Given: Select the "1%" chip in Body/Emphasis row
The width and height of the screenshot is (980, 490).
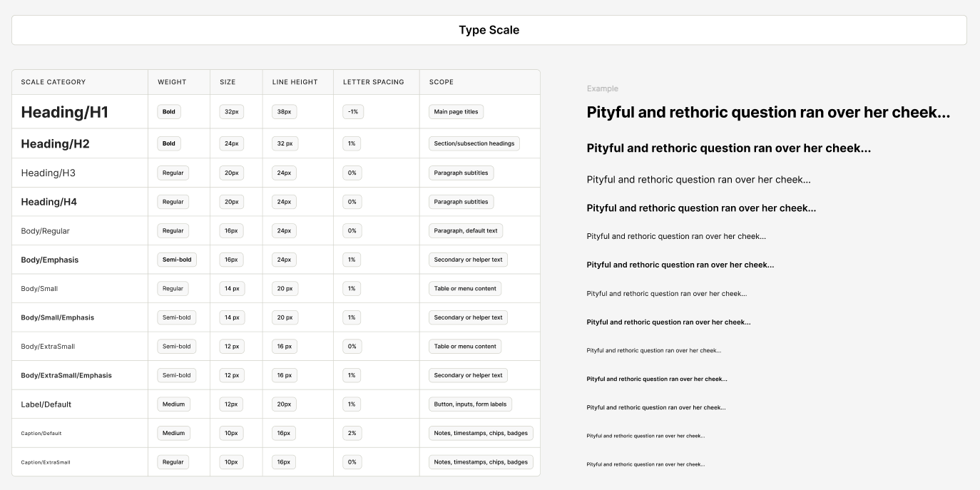Looking at the screenshot, I should point(352,260).
